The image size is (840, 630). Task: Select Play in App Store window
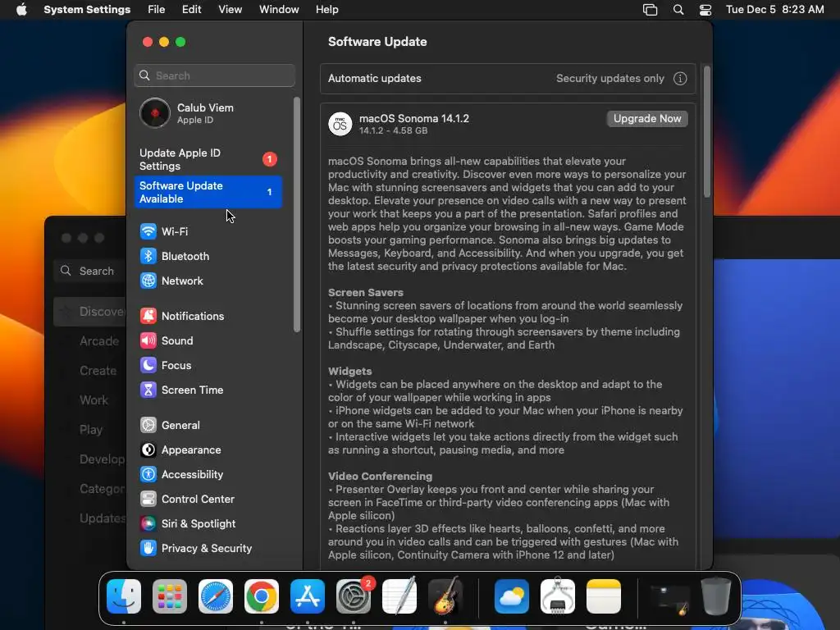[90, 430]
